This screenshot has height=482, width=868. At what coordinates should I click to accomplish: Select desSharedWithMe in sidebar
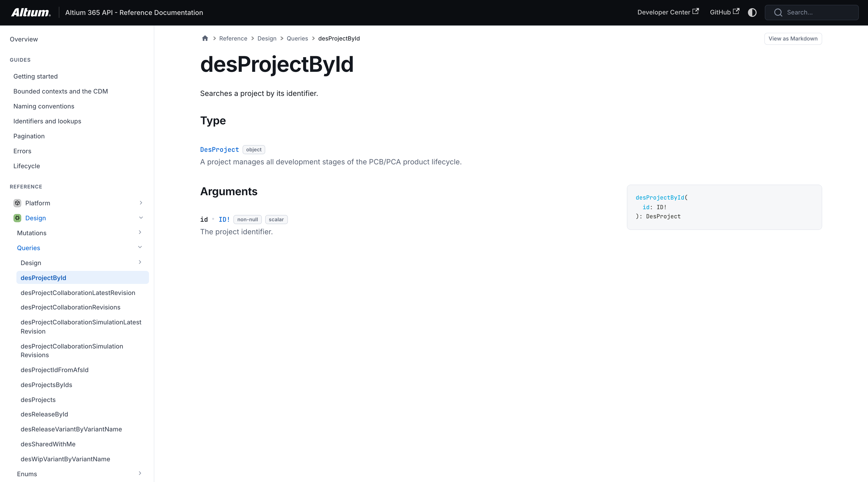click(x=48, y=444)
